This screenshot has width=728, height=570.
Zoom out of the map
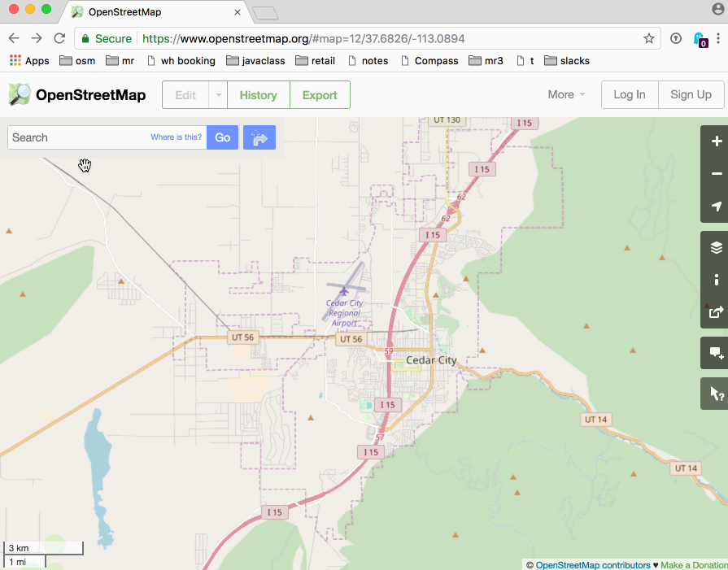pos(716,174)
